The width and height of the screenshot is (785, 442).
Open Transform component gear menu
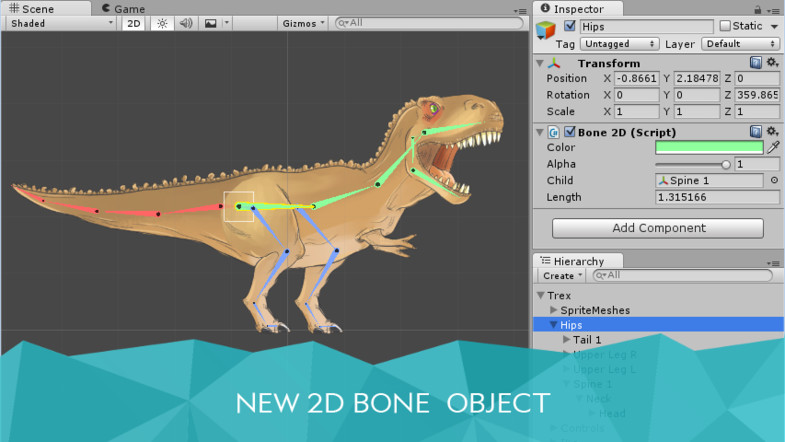(772, 63)
